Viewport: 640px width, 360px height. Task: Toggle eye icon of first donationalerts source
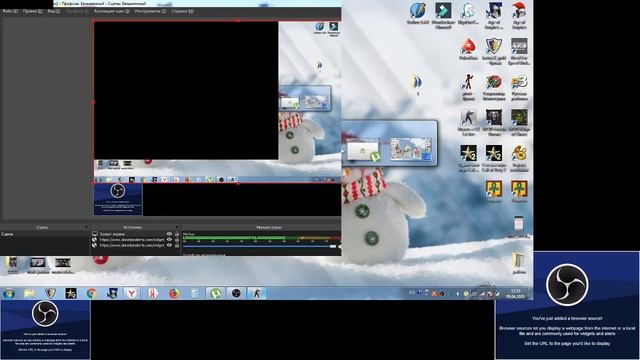point(169,240)
